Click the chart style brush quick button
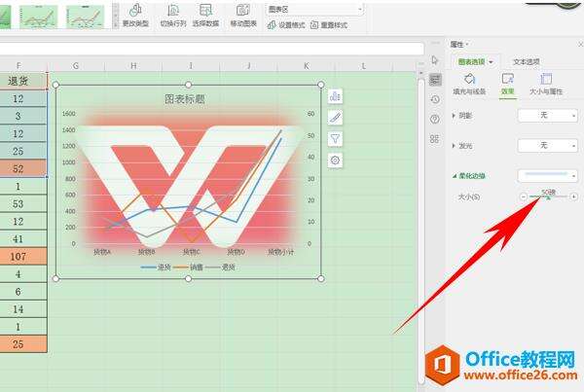This screenshot has height=392, width=584. coord(335,118)
